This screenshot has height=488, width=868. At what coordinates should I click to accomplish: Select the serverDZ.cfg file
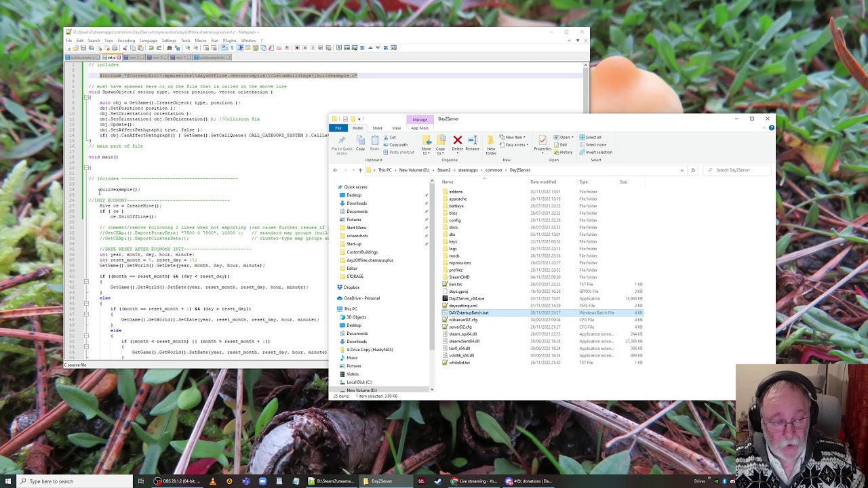click(460, 327)
